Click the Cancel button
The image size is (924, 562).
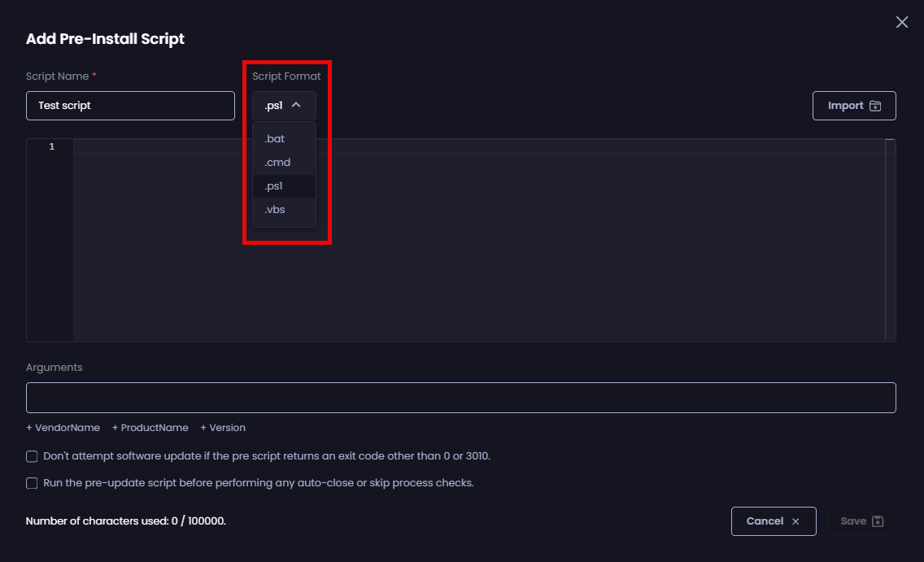pos(774,521)
